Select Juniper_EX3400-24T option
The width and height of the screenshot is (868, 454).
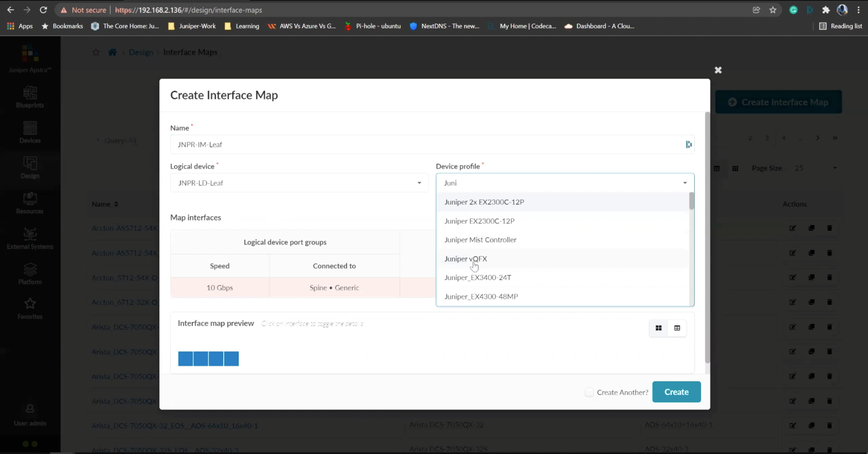pyautogui.click(x=563, y=277)
